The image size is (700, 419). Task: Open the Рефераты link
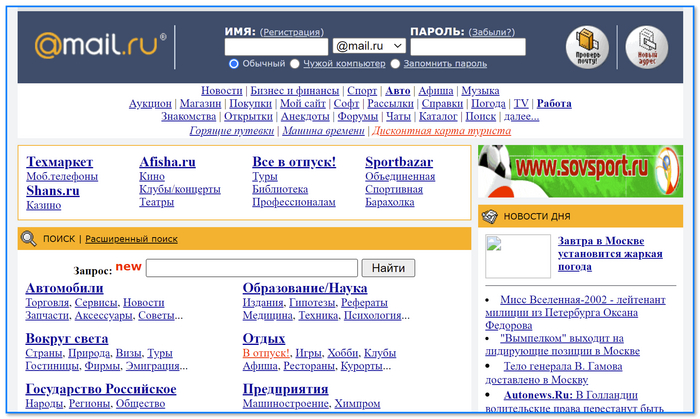[x=364, y=303]
